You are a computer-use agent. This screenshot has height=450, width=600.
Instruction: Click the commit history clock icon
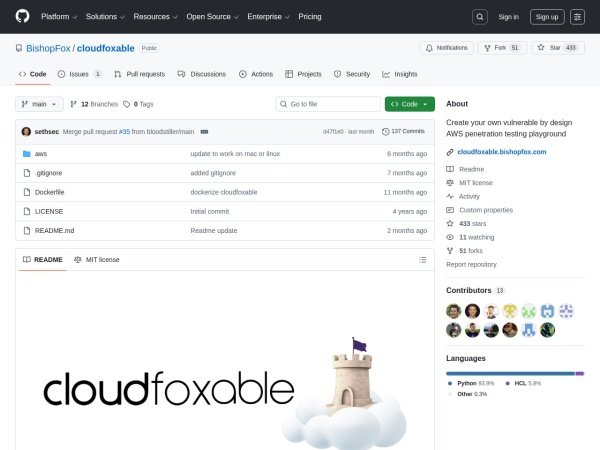click(385, 132)
